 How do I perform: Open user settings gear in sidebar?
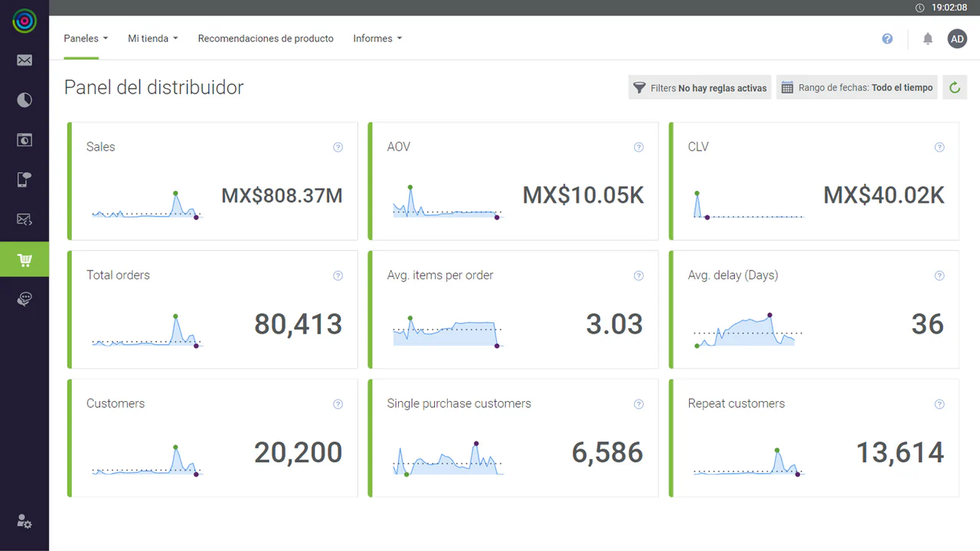[x=24, y=522]
